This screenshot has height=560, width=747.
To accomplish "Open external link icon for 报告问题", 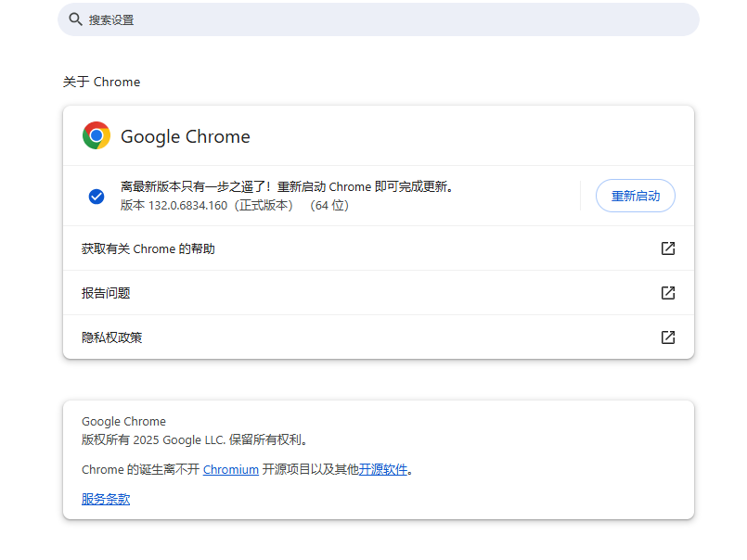I will (668, 292).
